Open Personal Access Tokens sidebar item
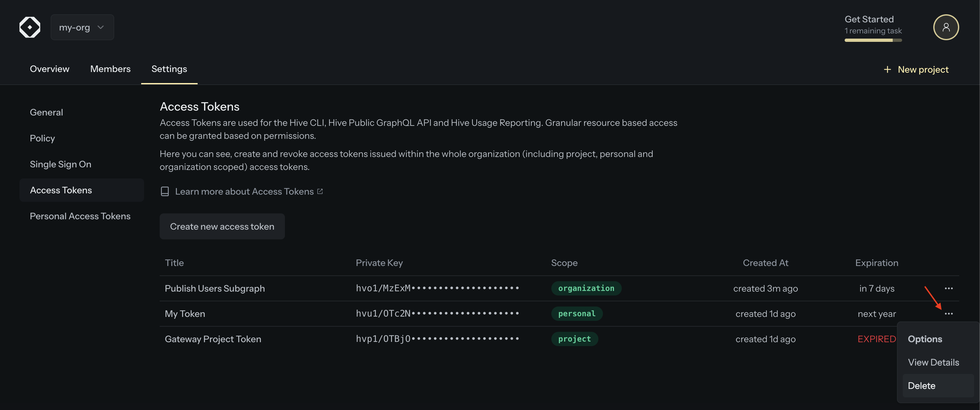980x410 pixels. click(80, 216)
